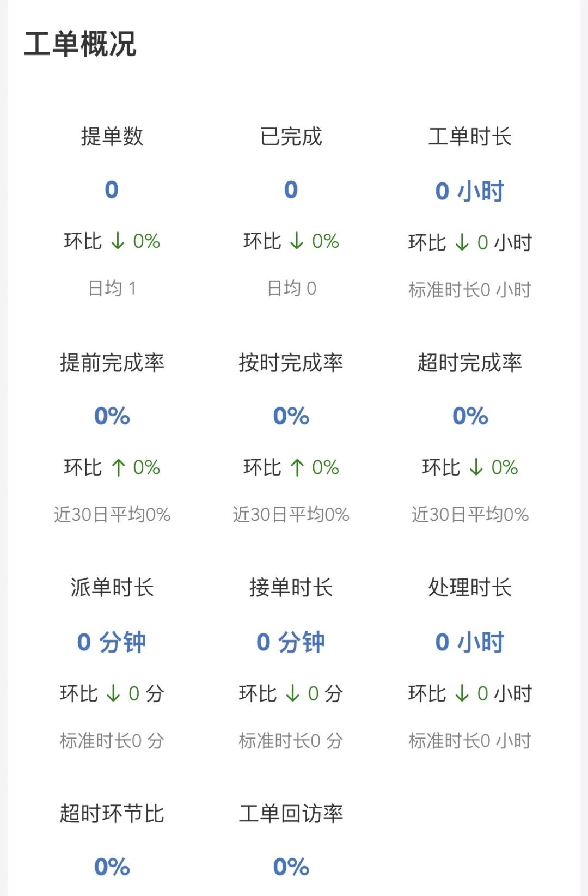This screenshot has height=896, width=588.
Task: Click the down arrow under 超时完成率
Action: coord(476,467)
